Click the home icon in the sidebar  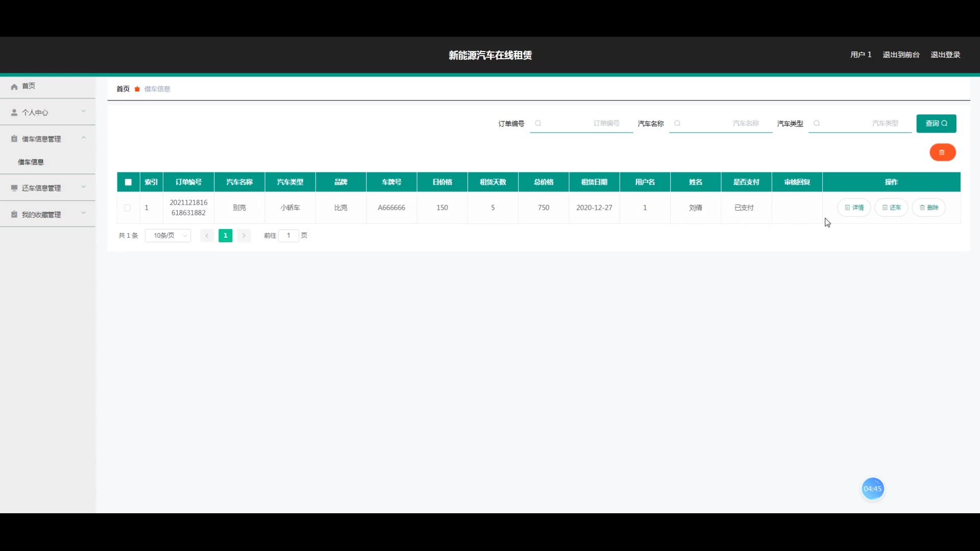pos(14,87)
